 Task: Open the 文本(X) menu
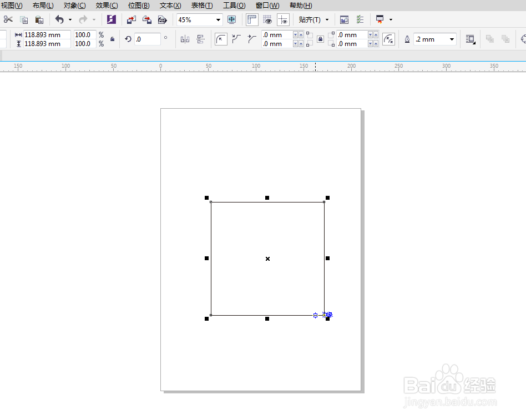pyautogui.click(x=170, y=6)
